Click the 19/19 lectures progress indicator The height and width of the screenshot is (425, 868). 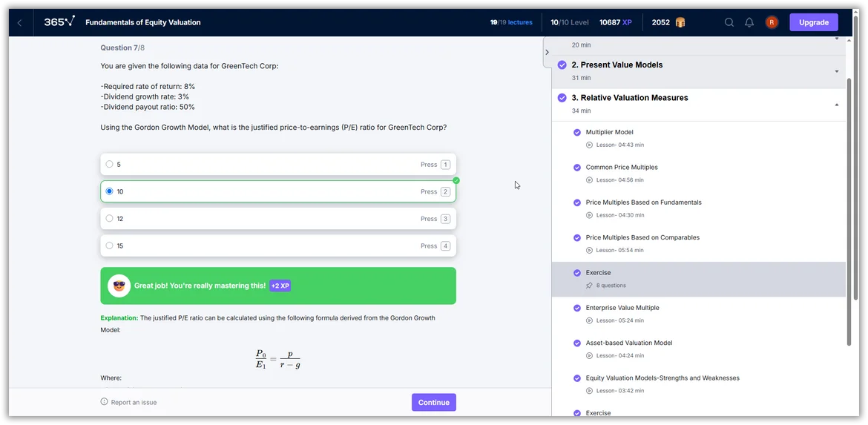[x=511, y=22]
